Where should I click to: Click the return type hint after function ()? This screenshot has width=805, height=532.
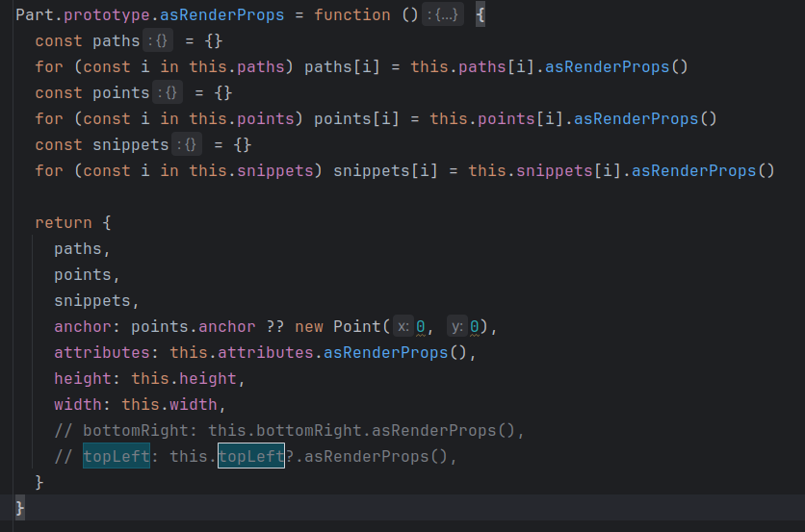click(x=444, y=16)
